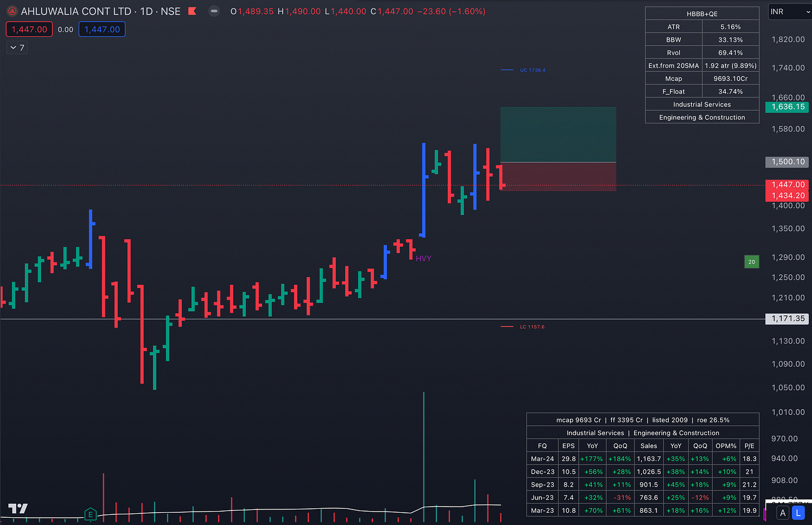Open symbol search via AHLUWALIA CONT LTD title
This screenshot has height=525, width=812.
point(76,11)
